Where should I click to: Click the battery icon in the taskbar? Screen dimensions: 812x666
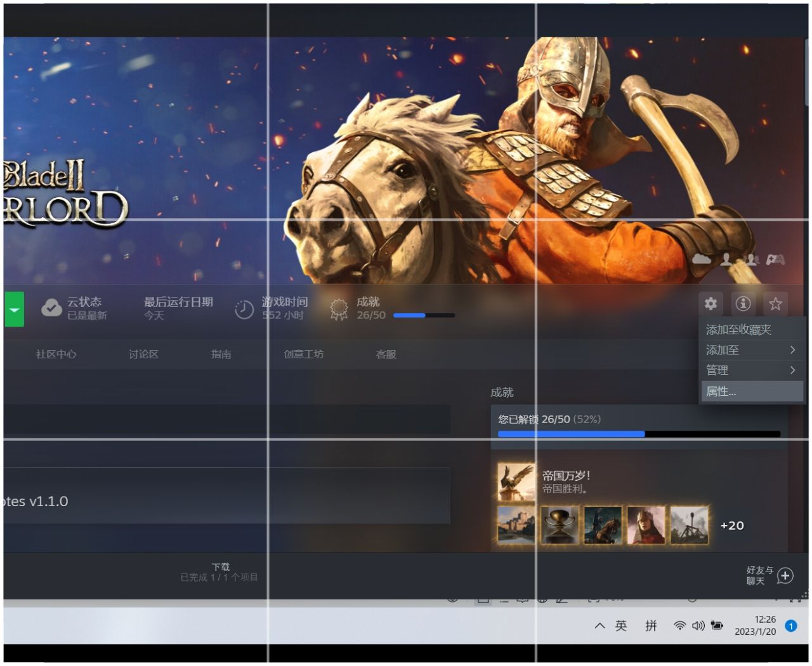(x=717, y=626)
